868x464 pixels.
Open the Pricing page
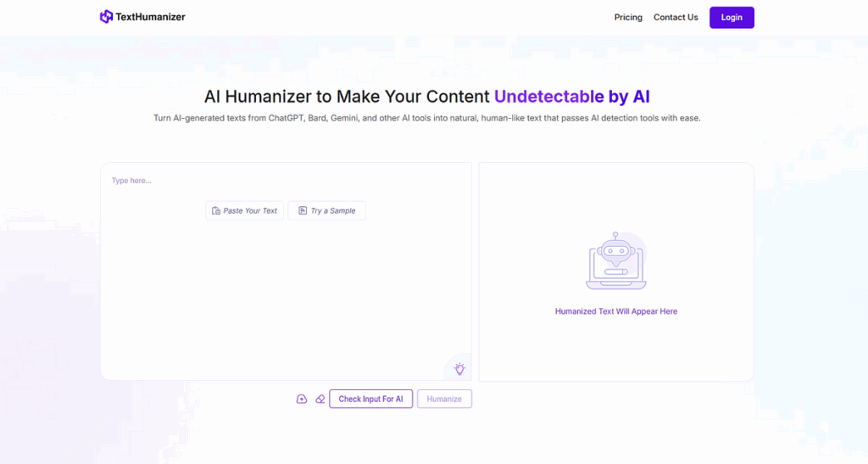[628, 17]
